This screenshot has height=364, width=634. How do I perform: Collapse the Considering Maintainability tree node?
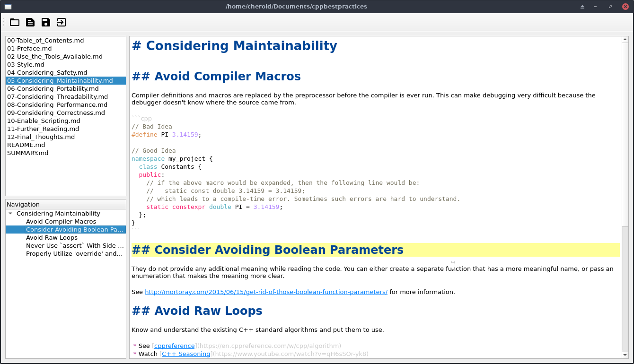pos(10,214)
